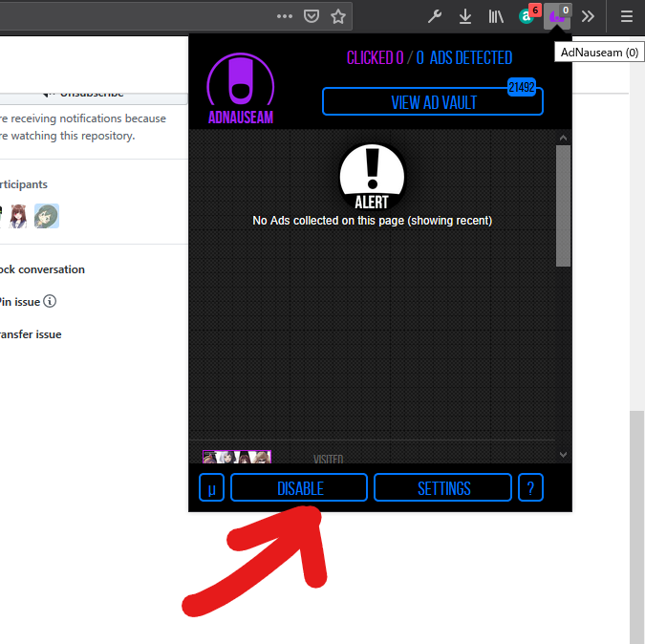
Task: Click 'No Ads collected on this page' message
Action: (x=372, y=221)
